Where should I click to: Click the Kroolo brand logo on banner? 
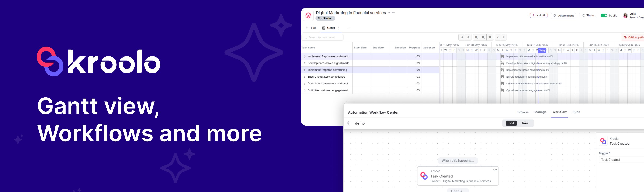pos(98,61)
